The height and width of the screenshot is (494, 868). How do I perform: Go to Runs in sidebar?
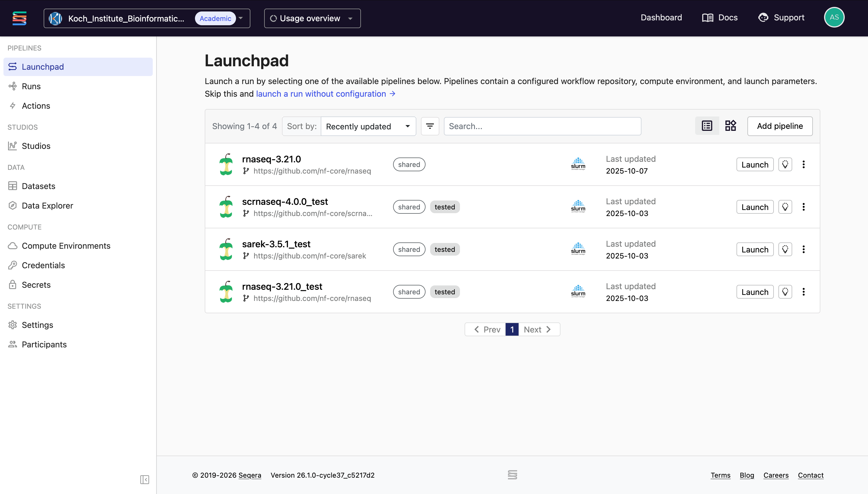(31, 86)
